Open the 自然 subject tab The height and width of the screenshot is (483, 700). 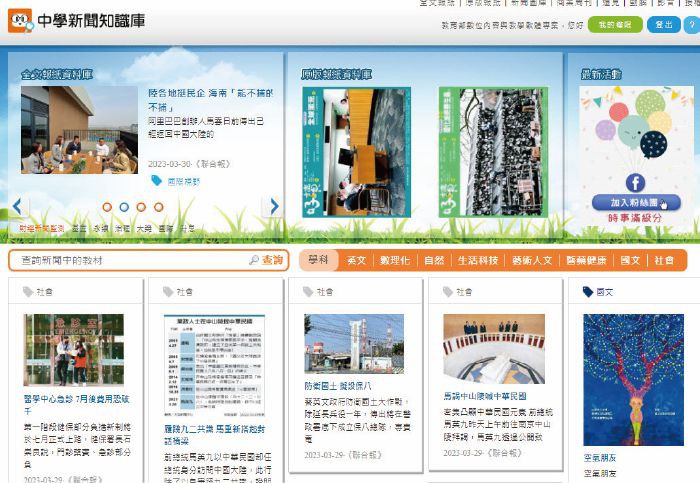pos(433,260)
